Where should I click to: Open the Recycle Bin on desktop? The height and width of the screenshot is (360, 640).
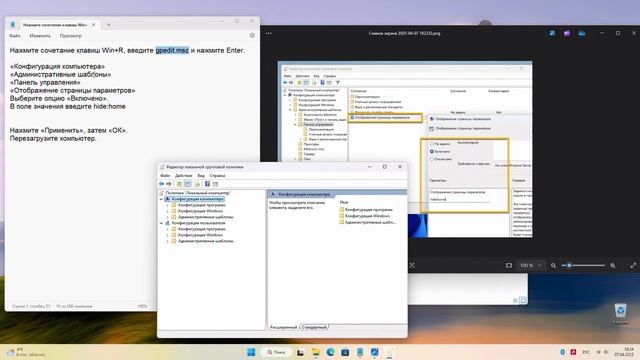tap(620, 314)
